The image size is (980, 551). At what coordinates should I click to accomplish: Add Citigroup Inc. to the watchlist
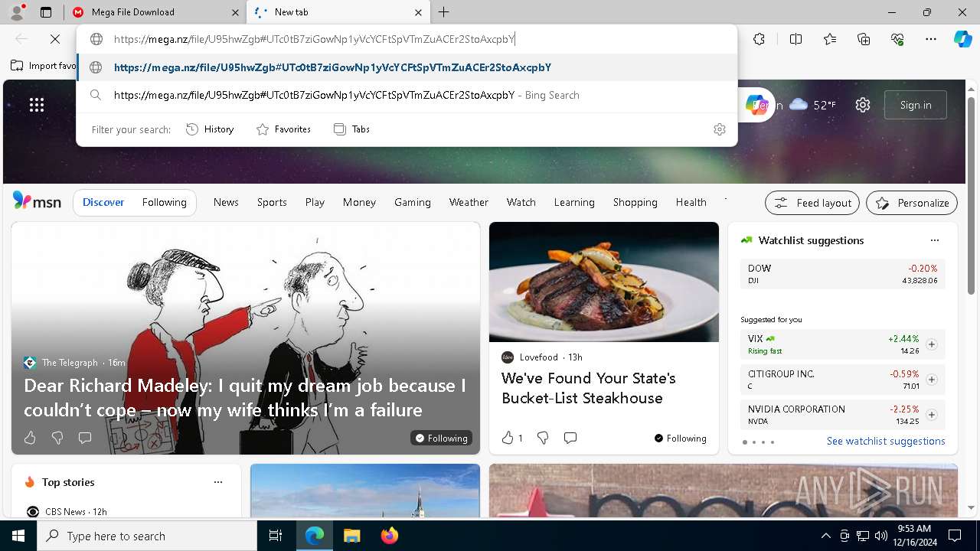931,380
